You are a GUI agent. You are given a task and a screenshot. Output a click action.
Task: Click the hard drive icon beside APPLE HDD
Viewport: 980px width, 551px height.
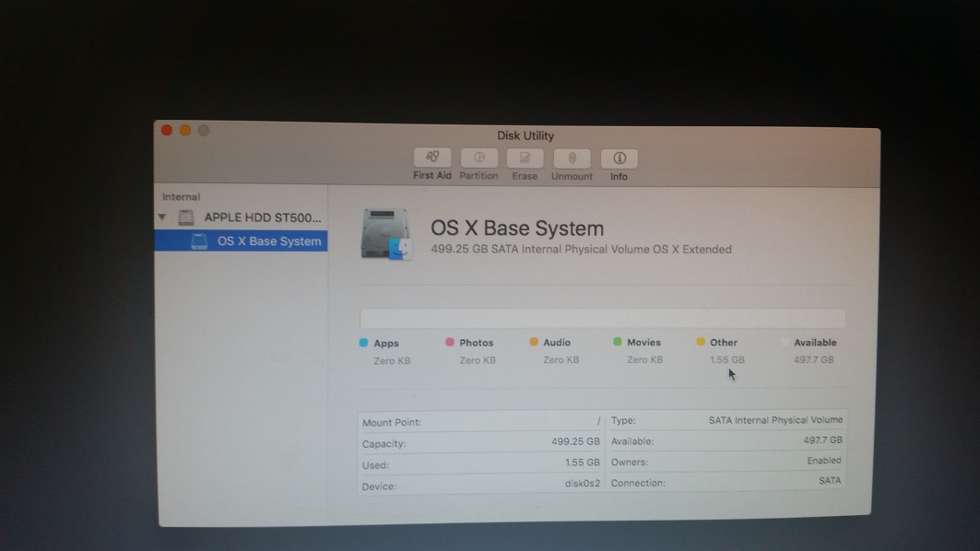185,217
